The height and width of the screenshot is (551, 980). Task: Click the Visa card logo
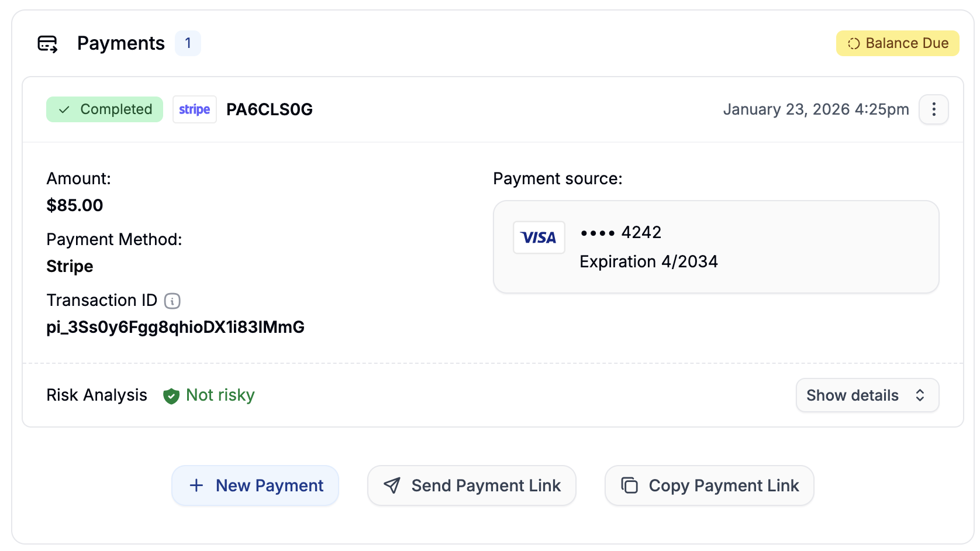pyautogui.click(x=539, y=237)
